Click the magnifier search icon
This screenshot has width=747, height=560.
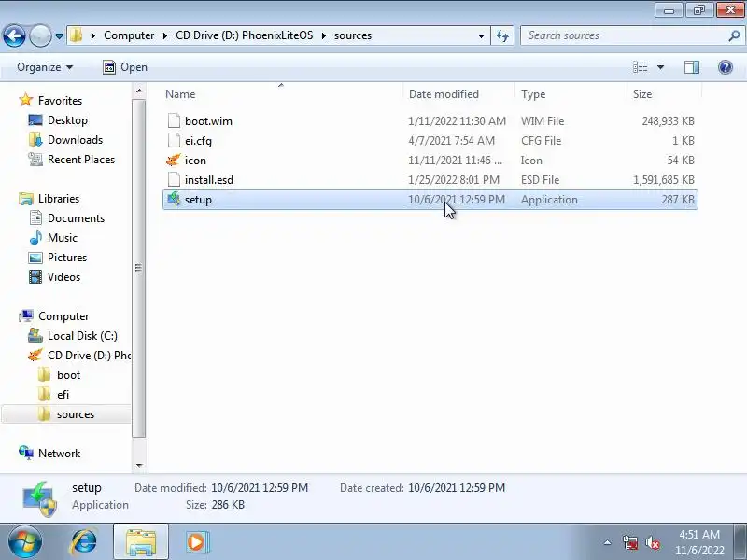click(734, 35)
